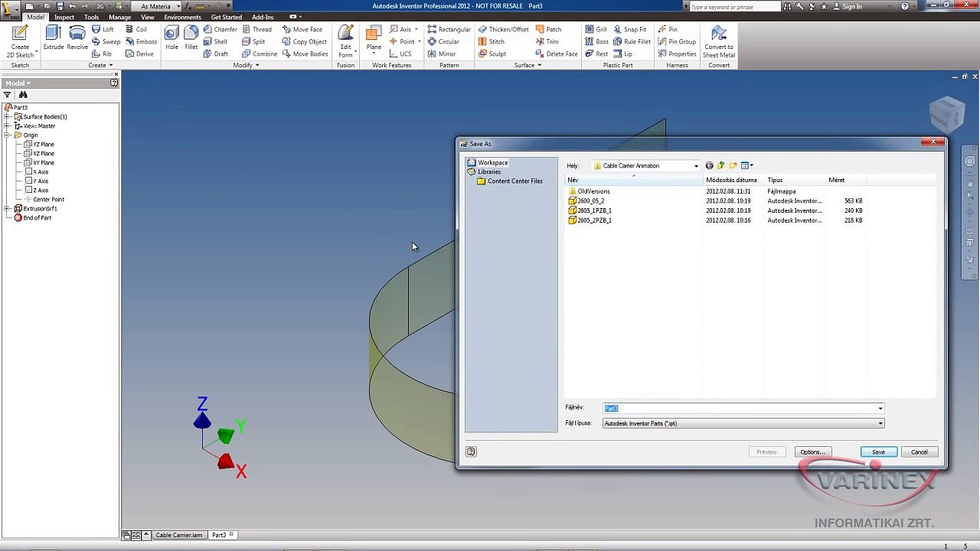The width and height of the screenshot is (980, 551).
Task: Start Create 2D Sketch tool
Action: coord(20,41)
